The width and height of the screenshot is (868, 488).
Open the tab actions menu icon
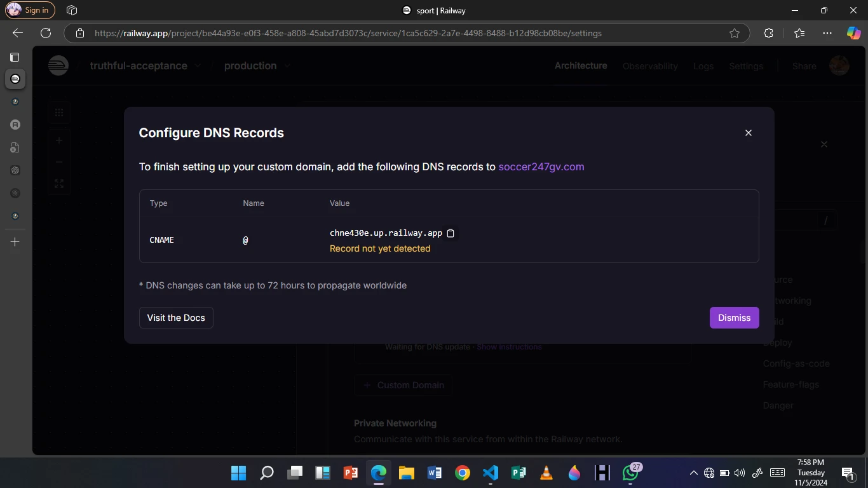click(x=15, y=57)
